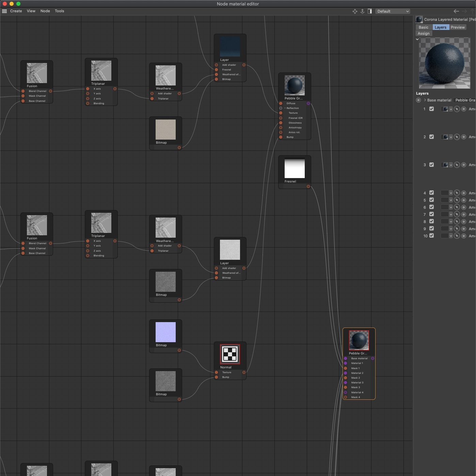
Task: Select the Base material radio button
Action: [418, 100]
